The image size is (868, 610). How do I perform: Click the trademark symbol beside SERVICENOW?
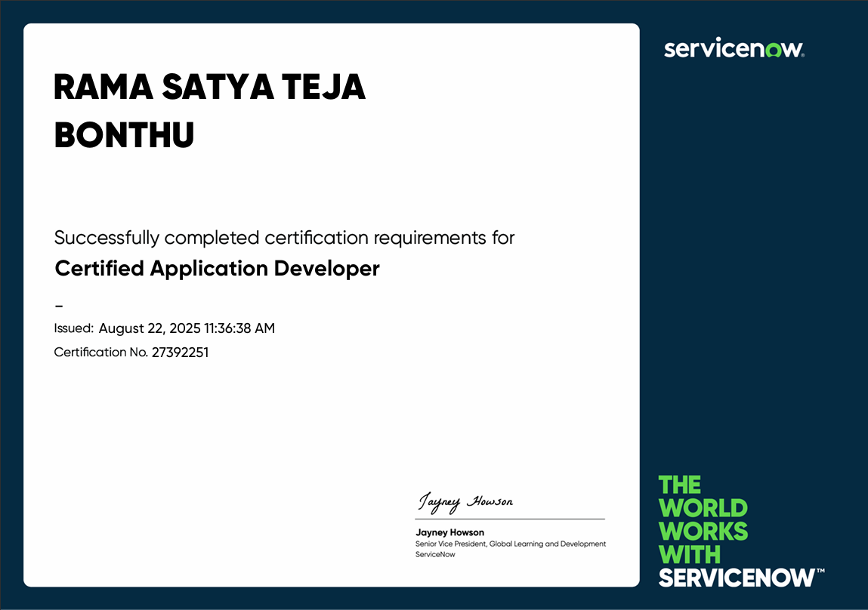pyautogui.click(x=821, y=571)
